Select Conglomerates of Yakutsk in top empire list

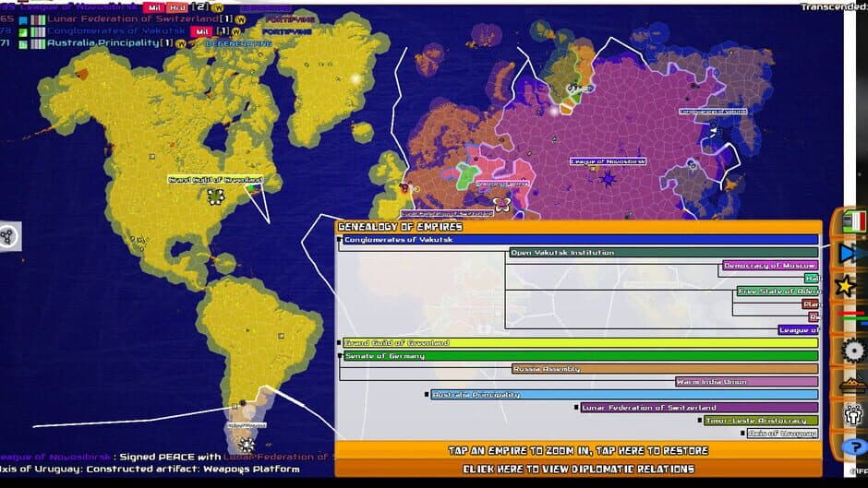coord(116,31)
